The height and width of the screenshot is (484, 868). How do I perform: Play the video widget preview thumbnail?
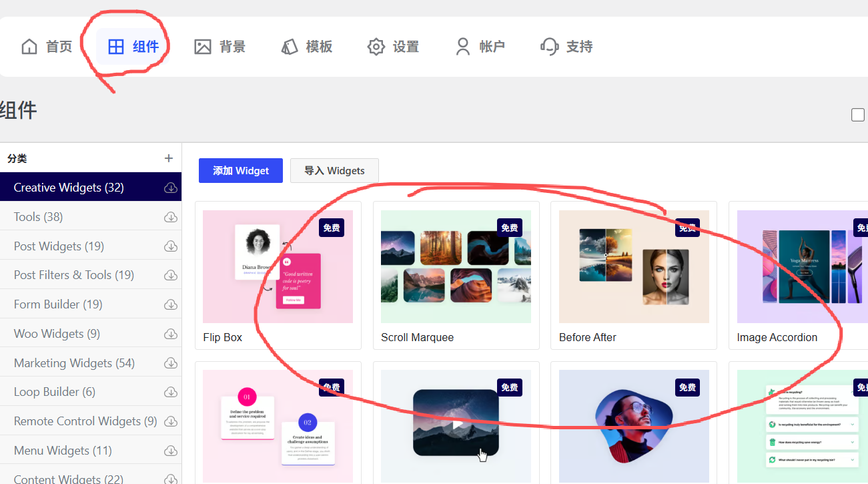(456, 423)
